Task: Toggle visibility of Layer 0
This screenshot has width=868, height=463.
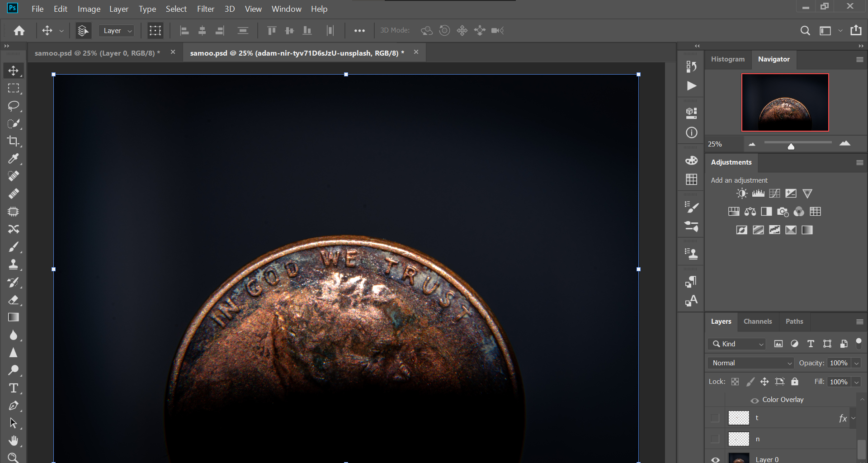Action: (x=715, y=459)
